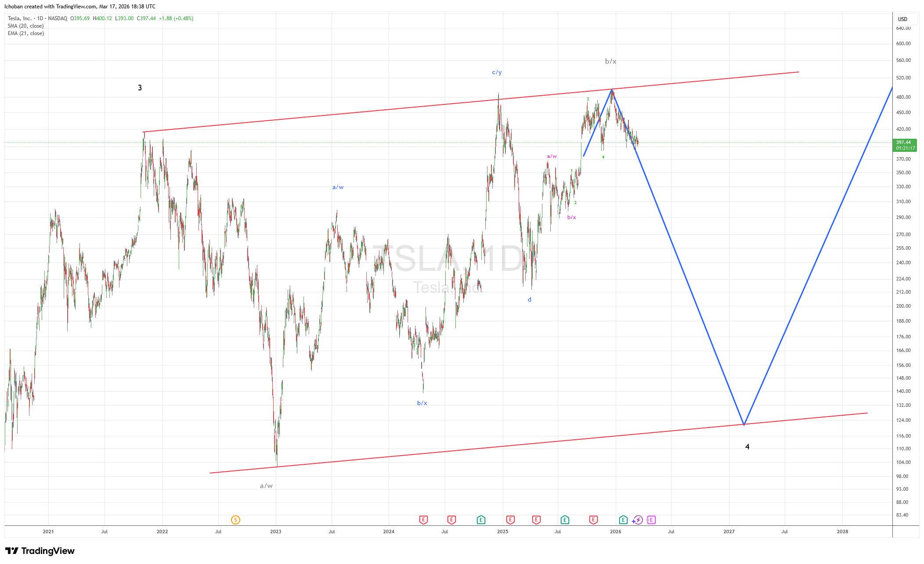Select the blue d wave label
This screenshot has height=564, width=924.
530,300
